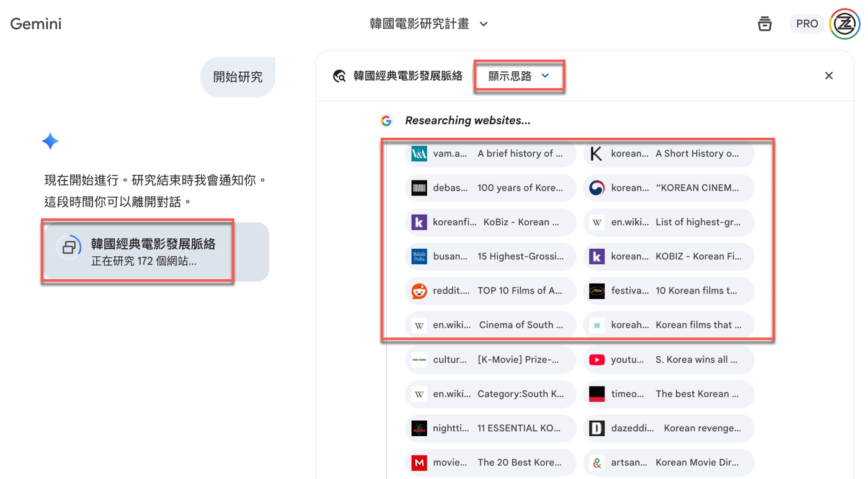Click the YouTube icon on the S. Korea wins chip
This screenshot has height=479, width=868.
[x=596, y=359]
